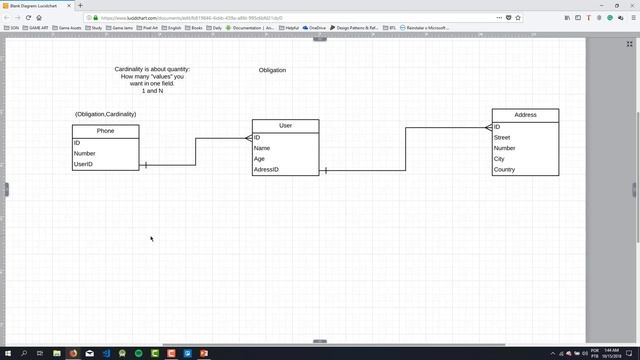The width and height of the screenshot is (640, 360).
Task: Reload the Lucidchart page
Action: coord(28,18)
